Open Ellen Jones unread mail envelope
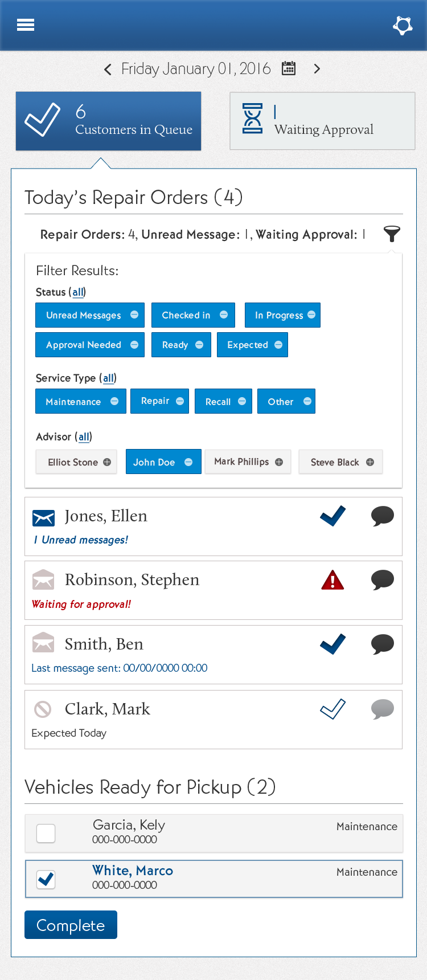The image size is (427, 980). [x=44, y=518]
